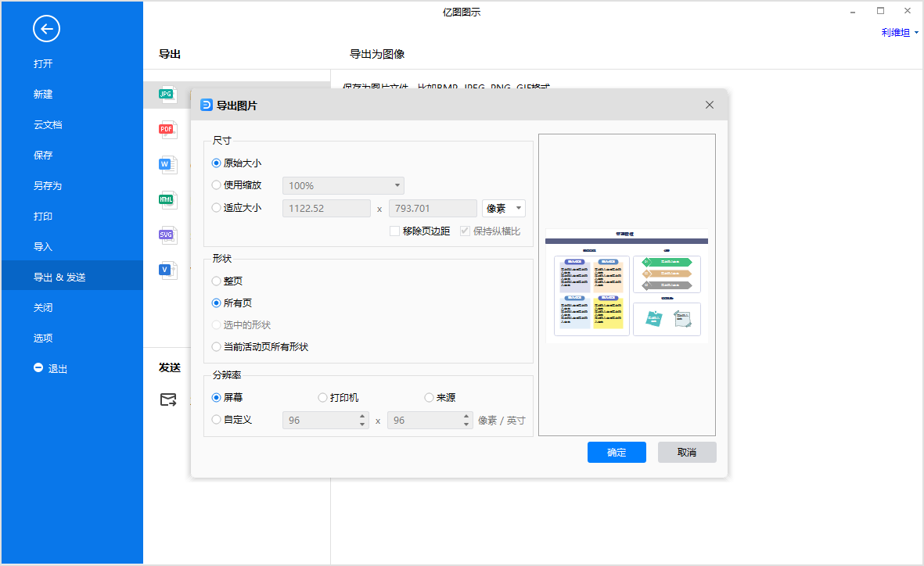Image resolution: width=924 pixels, height=566 pixels.
Task: Select the 所有页 shape option
Action: pos(216,303)
